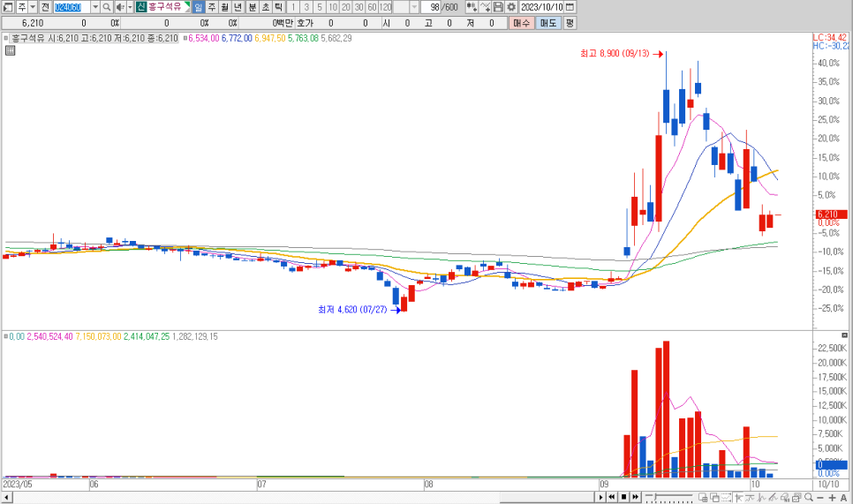Click the stop playback button
Image resolution: width=853 pixels, height=504 pixels.
click(x=624, y=497)
